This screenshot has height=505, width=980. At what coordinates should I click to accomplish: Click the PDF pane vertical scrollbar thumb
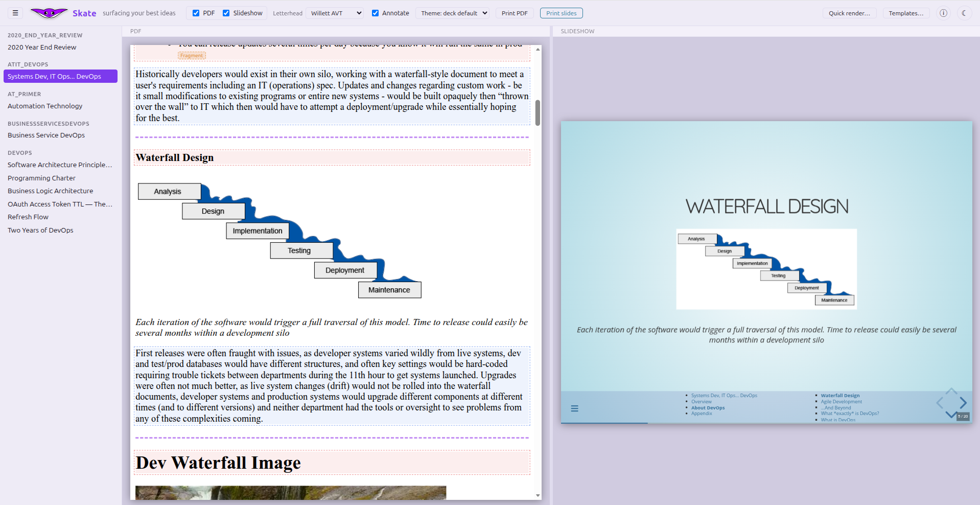coord(538,112)
